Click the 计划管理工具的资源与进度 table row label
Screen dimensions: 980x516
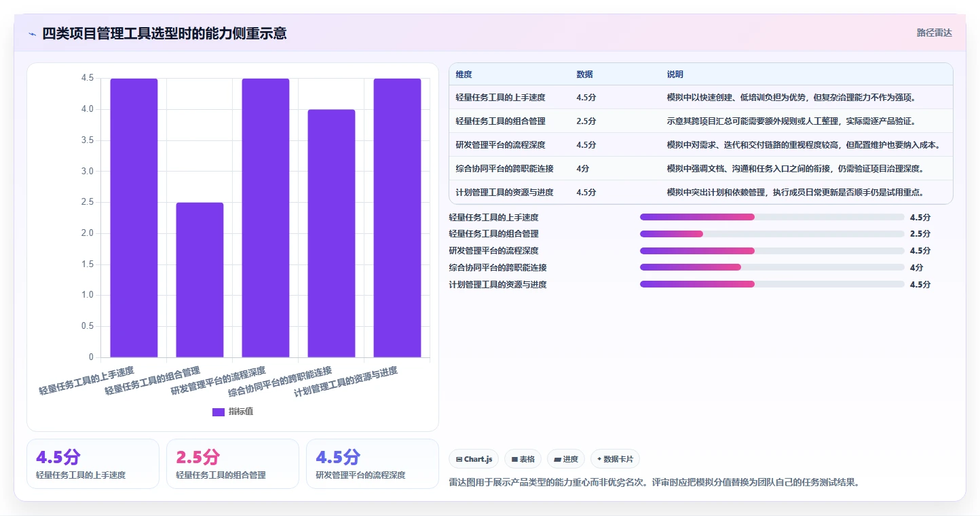pyautogui.click(x=505, y=192)
